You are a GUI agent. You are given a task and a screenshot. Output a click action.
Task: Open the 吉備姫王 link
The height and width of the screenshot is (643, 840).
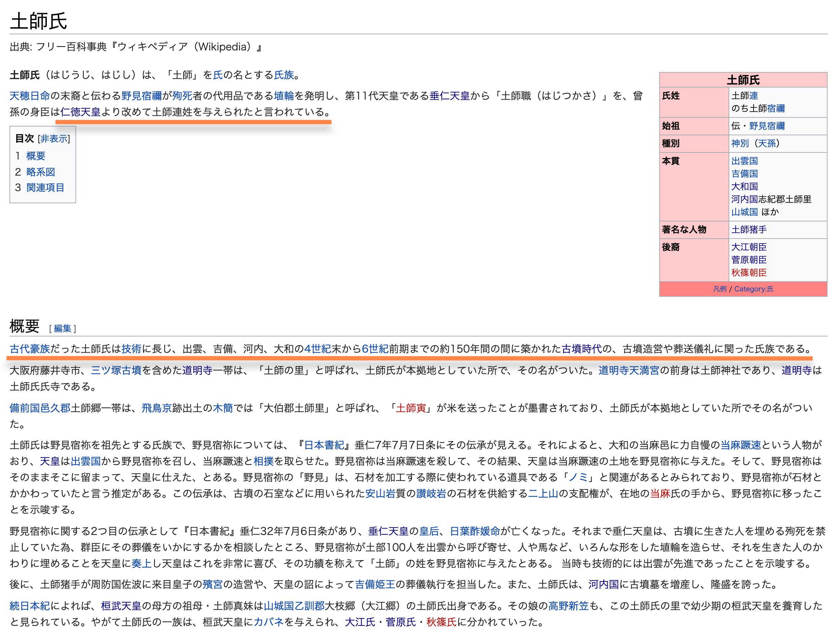[375, 584]
